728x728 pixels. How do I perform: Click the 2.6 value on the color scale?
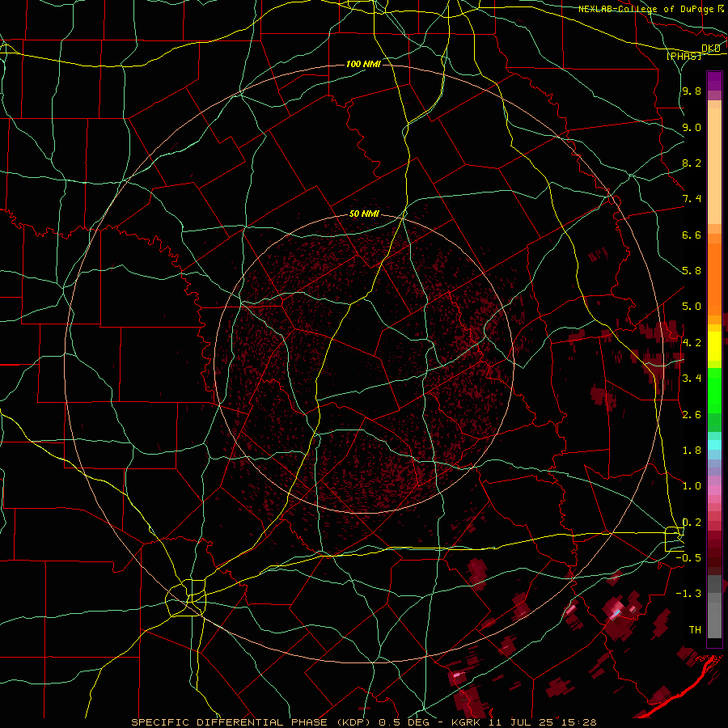692,415
